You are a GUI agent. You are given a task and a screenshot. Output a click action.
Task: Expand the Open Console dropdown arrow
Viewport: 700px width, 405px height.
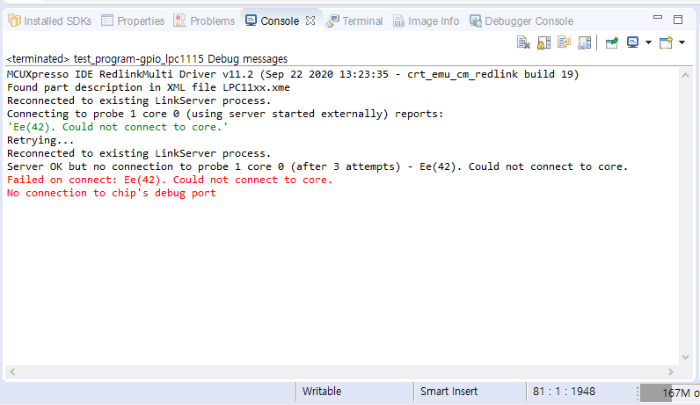click(x=682, y=43)
